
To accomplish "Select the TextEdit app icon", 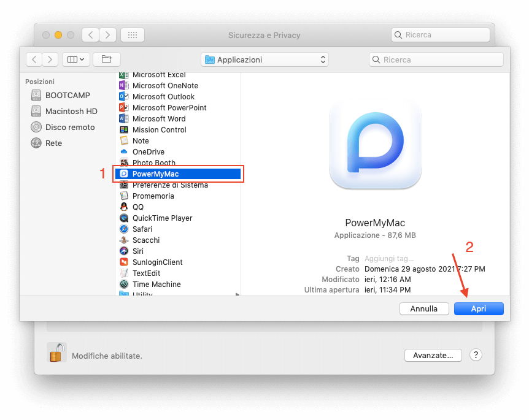I will [124, 273].
